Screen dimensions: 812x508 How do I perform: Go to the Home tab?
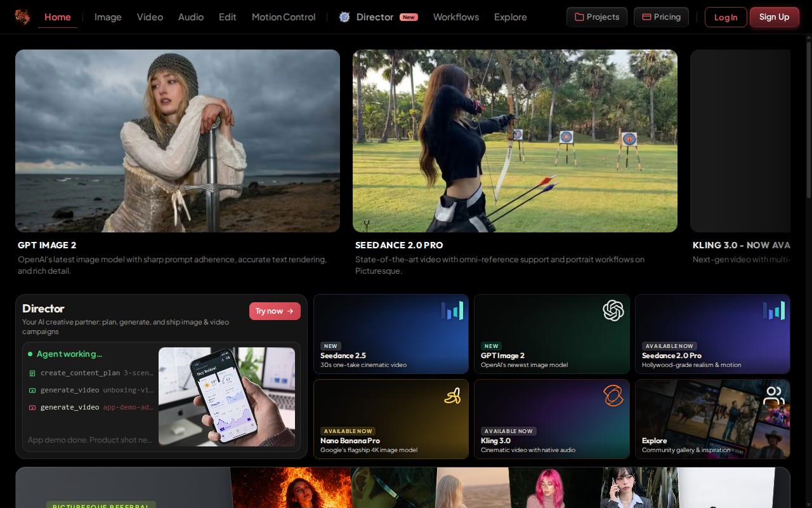(x=58, y=17)
